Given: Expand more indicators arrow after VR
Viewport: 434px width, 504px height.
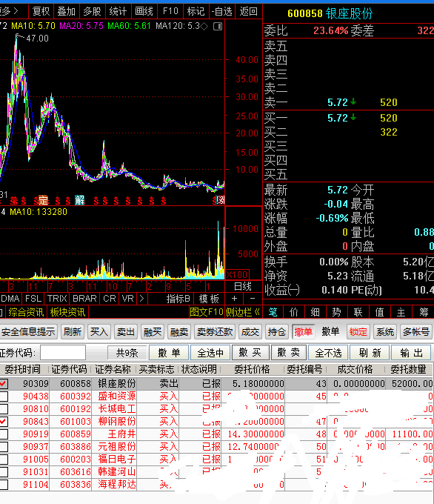Looking at the screenshot, I should [x=141, y=299].
